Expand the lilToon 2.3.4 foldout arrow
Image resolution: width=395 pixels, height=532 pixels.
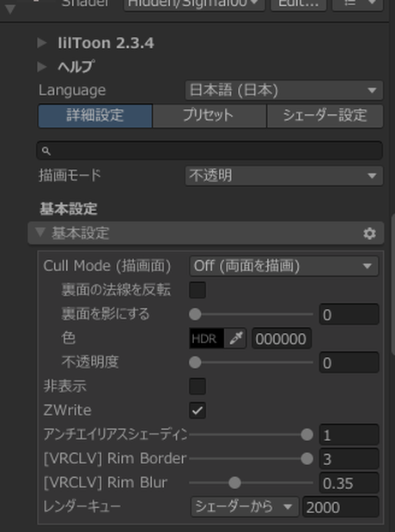click(42, 43)
